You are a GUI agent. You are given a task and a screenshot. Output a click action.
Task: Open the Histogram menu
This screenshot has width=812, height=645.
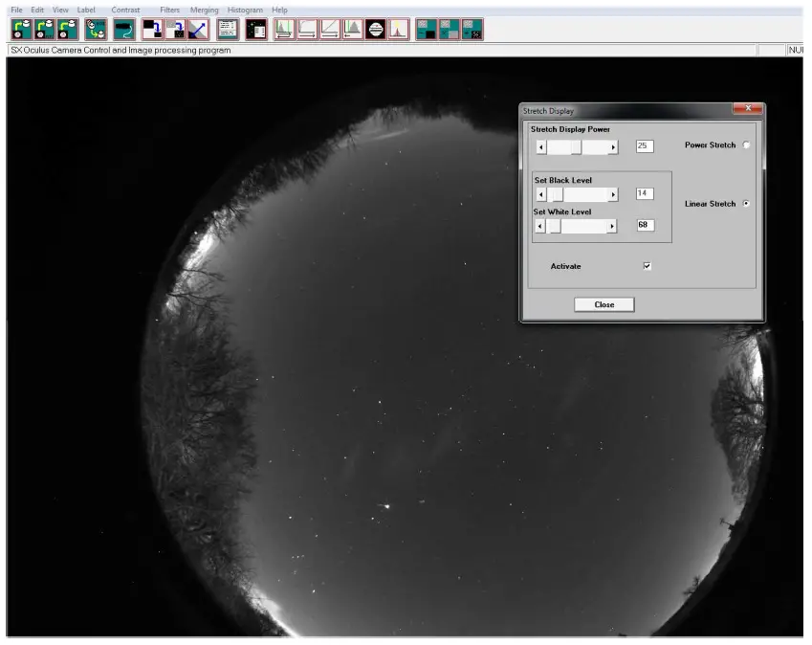(x=245, y=10)
